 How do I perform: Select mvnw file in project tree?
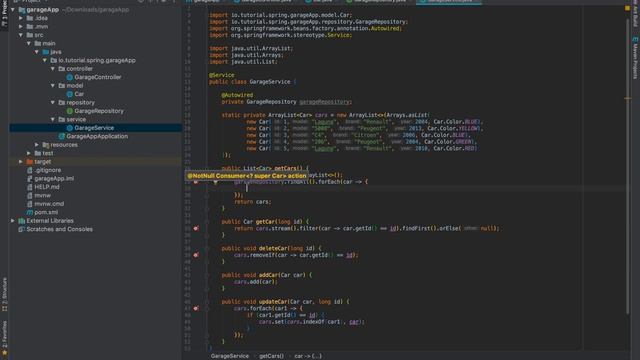point(42,196)
